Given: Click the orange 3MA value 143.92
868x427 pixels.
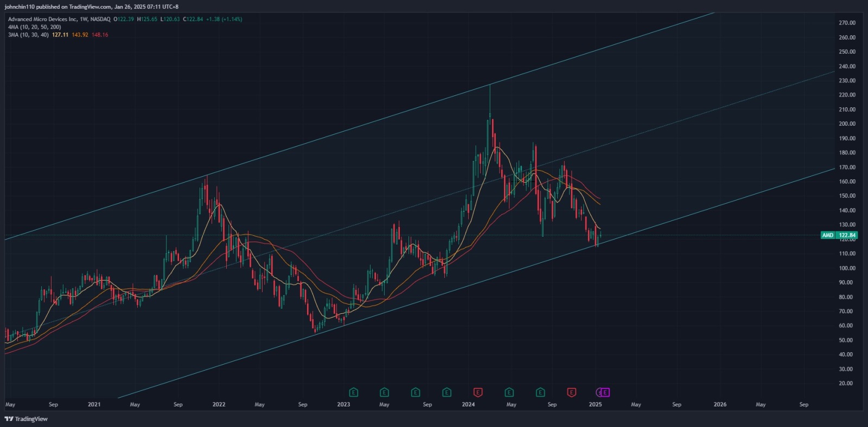Looking at the screenshot, I should coord(80,35).
